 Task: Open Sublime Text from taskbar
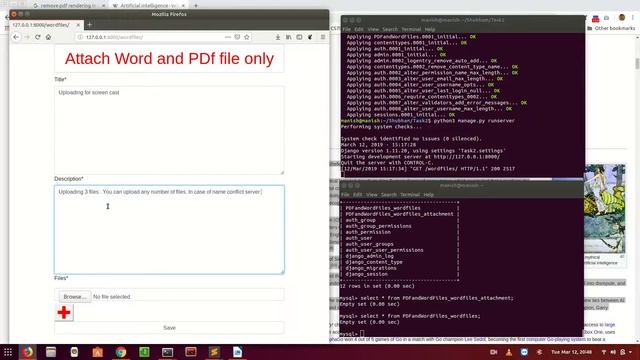coord(214,352)
